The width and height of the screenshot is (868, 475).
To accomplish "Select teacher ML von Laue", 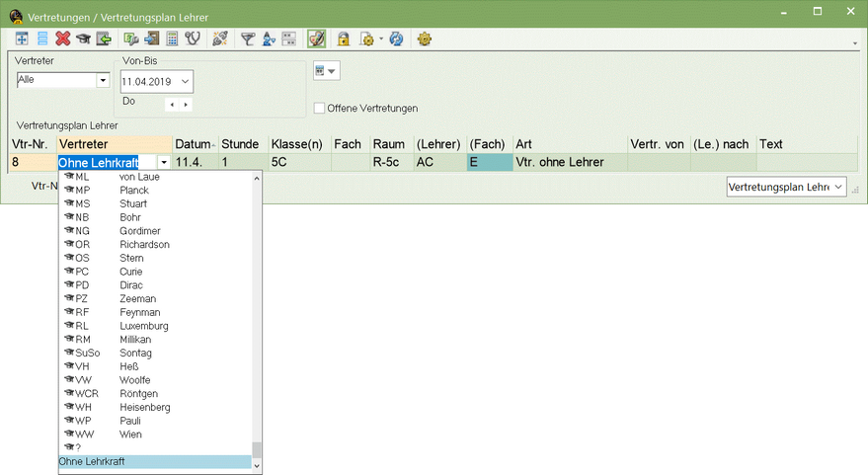I will click(x=155, y=177).
